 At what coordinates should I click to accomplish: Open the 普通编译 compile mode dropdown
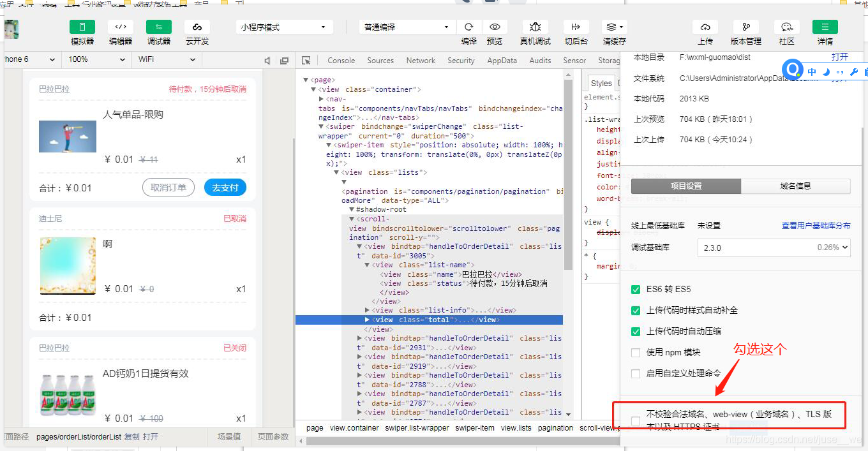407,27
